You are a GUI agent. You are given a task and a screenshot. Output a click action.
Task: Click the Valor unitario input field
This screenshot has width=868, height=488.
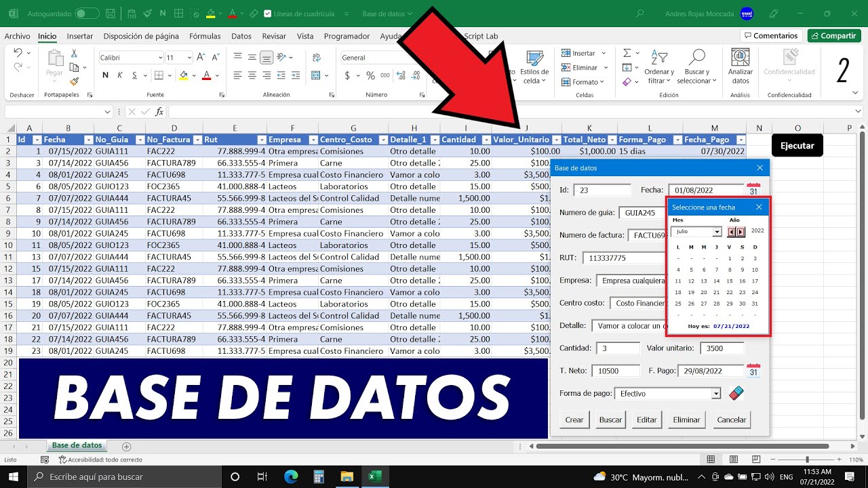click(x=723, y=348)
